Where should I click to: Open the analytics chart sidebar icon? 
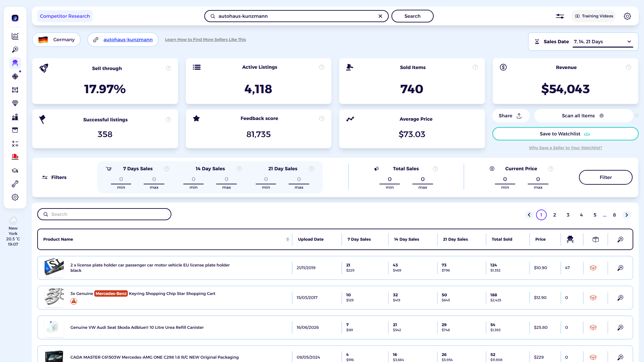(x=15, y=36)
